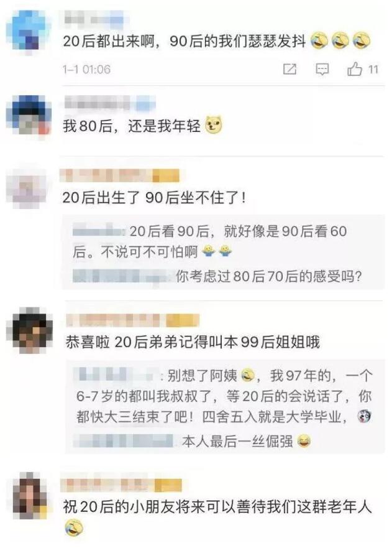This screenshot has width=392, height=548.
Task: Open avatar of the 我80后 commenter
Action: pyautogui.click(x=29, y=115)
